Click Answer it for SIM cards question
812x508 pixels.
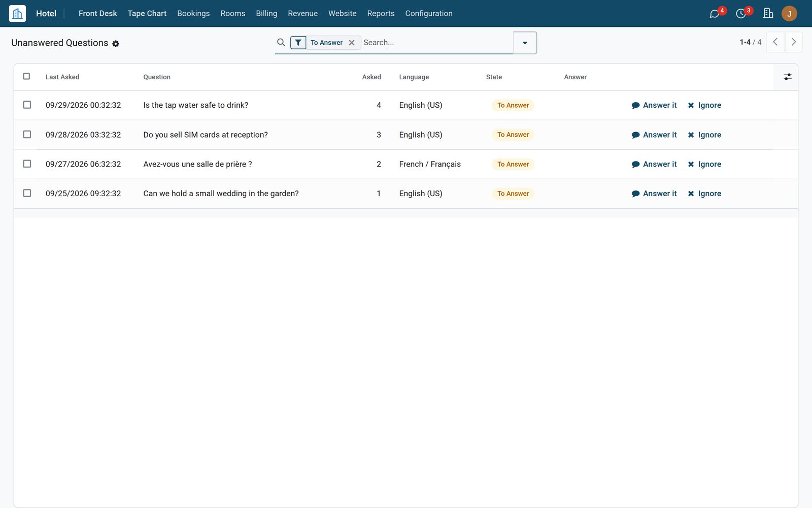pos(654,135)
